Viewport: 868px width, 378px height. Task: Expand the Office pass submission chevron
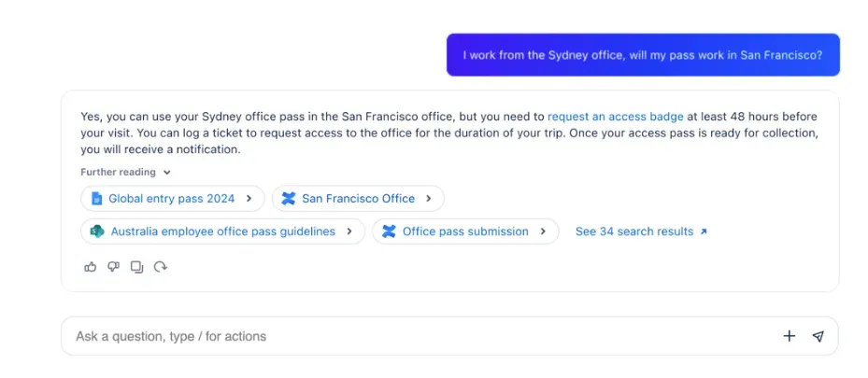542,231
